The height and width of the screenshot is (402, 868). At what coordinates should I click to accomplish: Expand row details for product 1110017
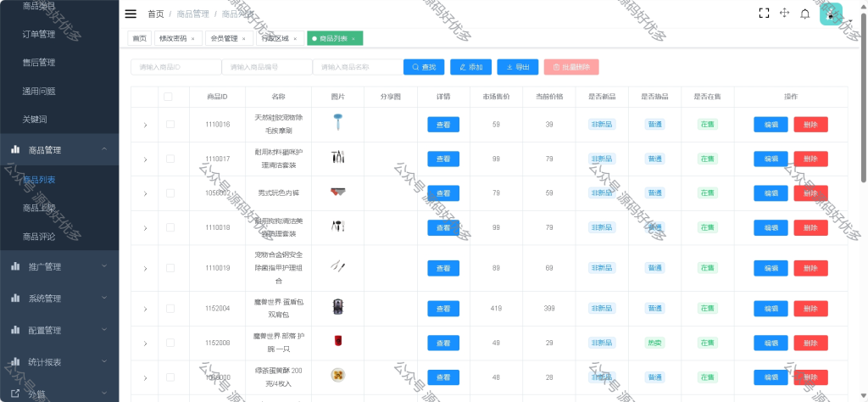[145, 159]
